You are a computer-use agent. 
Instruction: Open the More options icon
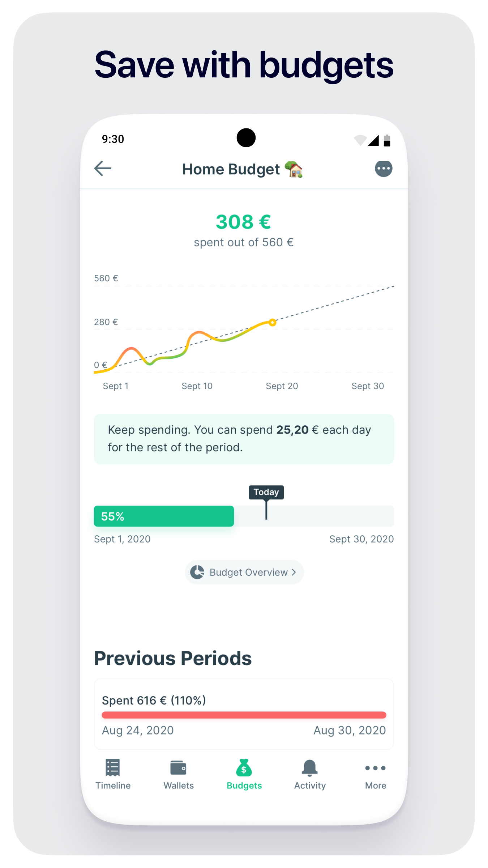[x=375, y=768]
